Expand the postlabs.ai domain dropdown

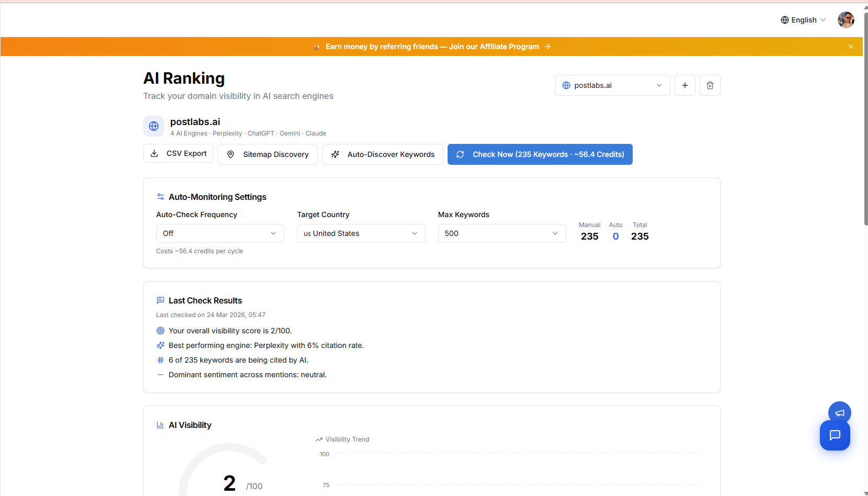[x=613, y=85]
